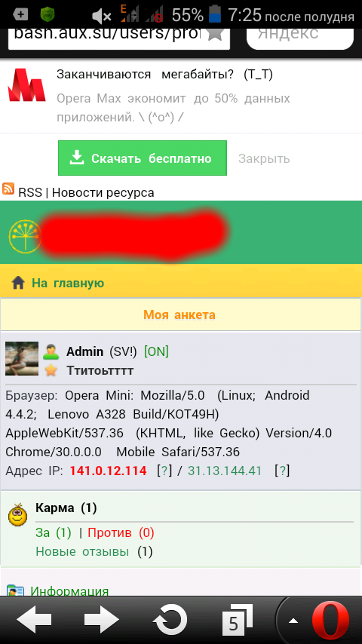This screenshot has width=362, height=644.
Task: Dismiss the ad with Закрыть
Action: [x=264, y=158]
